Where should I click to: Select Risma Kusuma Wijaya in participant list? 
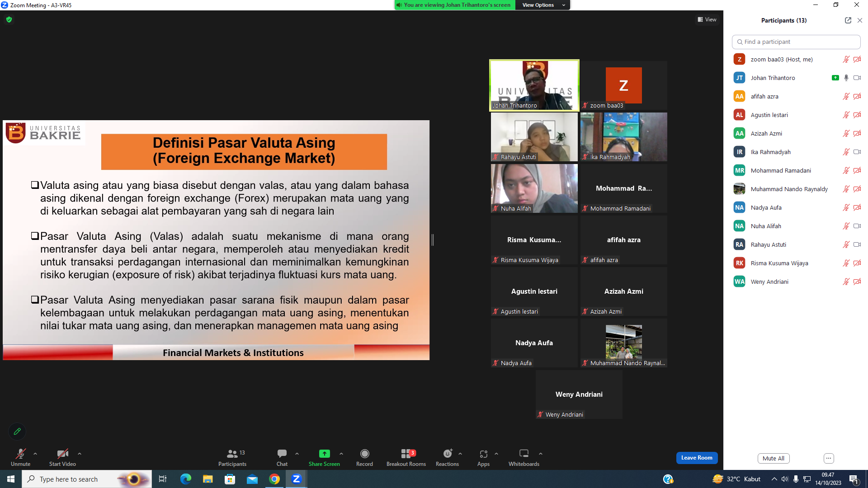796,263
